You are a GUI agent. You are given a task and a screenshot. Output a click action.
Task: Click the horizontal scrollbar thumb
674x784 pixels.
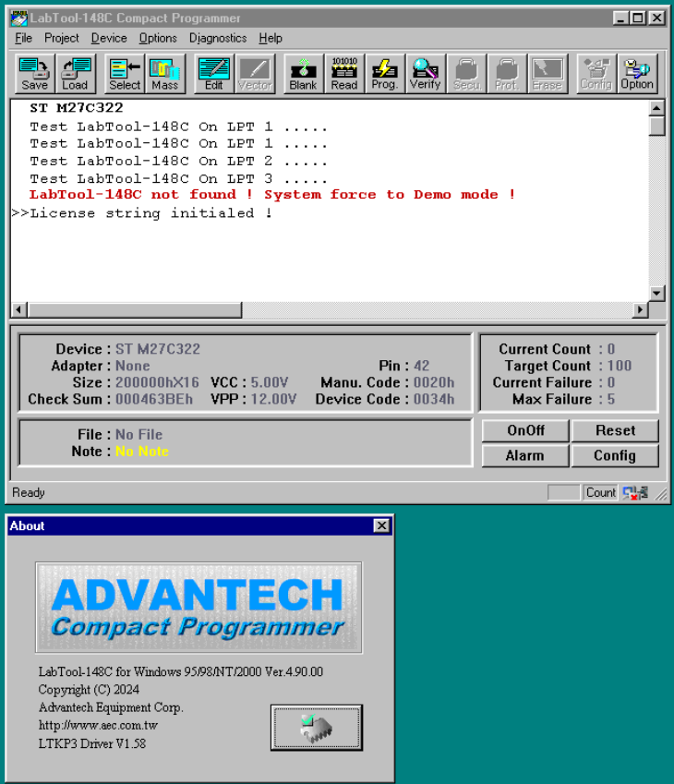click(x=135, y=309)
